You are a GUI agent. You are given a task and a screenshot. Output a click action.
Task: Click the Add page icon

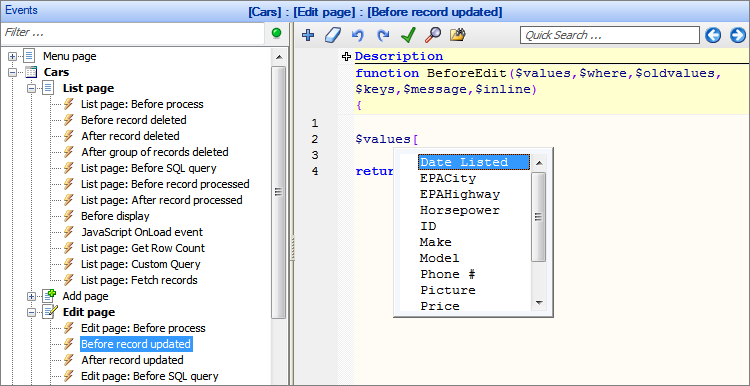coord(49,296)
